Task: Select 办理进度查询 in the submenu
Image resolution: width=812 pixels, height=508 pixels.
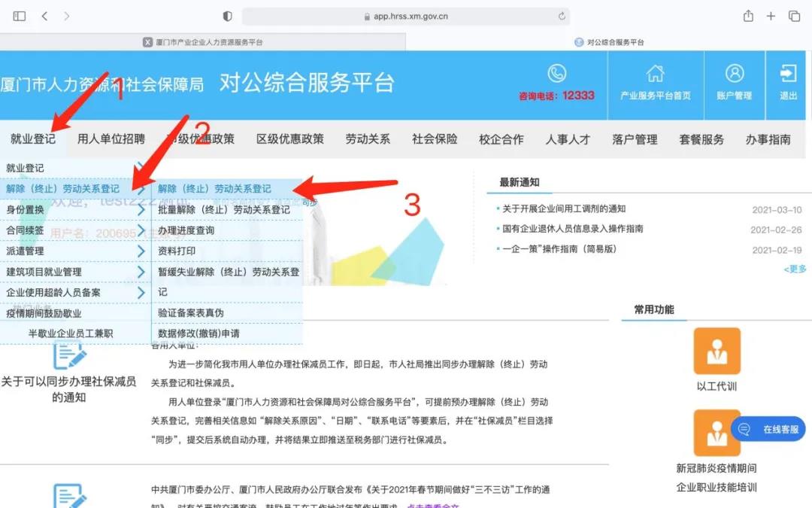Action: tap(186, 230)
